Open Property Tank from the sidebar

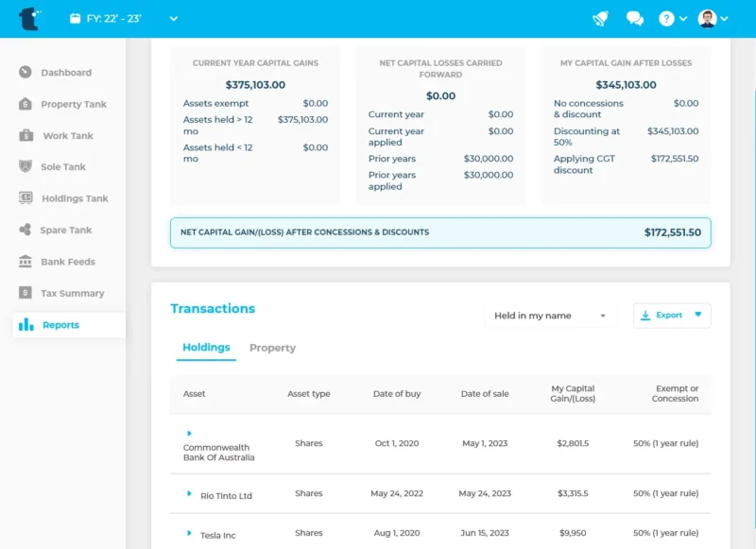[73, 105]
